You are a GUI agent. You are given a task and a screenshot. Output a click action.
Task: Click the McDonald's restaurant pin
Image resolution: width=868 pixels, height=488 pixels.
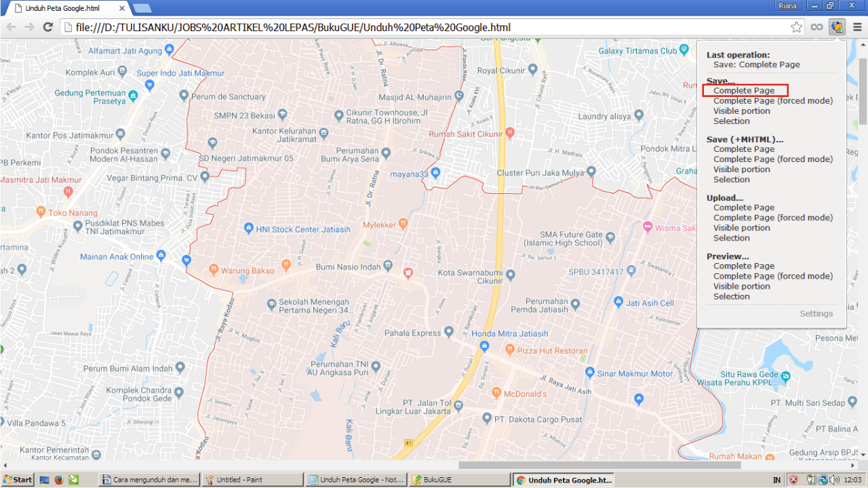[496, 392]
